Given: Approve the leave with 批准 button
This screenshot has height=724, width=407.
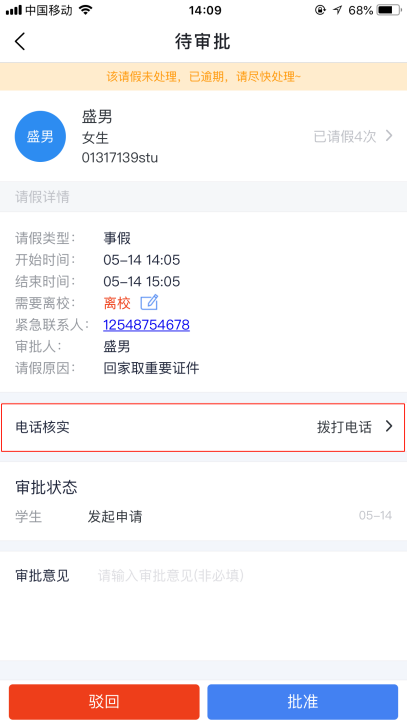Looking at the screenshot, I should tap(303, 701).
